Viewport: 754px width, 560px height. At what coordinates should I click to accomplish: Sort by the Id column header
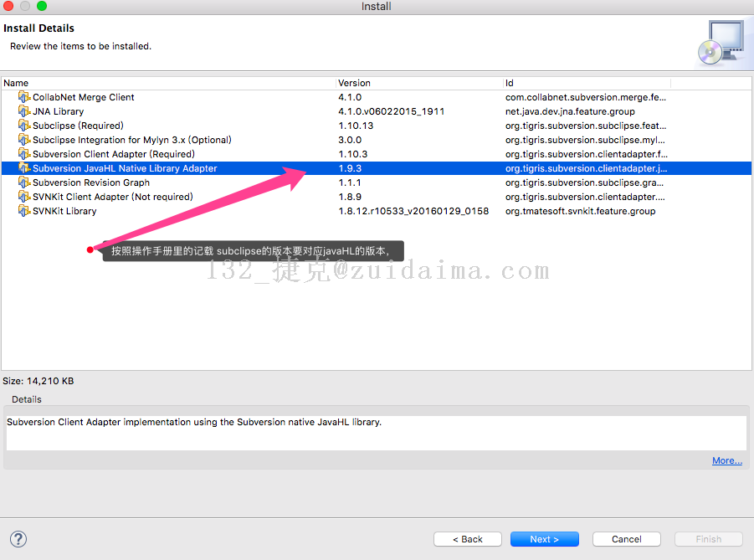[587, 83]
